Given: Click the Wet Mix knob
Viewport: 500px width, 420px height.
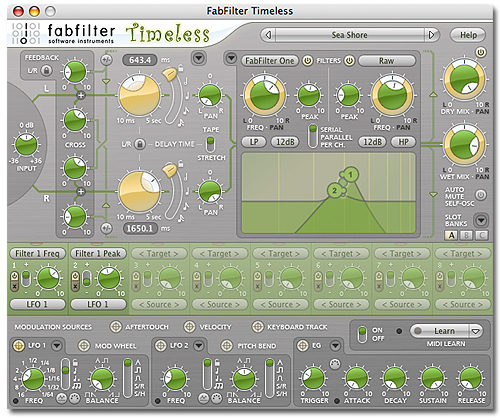Looking at the screenshot, I should click(464, 145).
